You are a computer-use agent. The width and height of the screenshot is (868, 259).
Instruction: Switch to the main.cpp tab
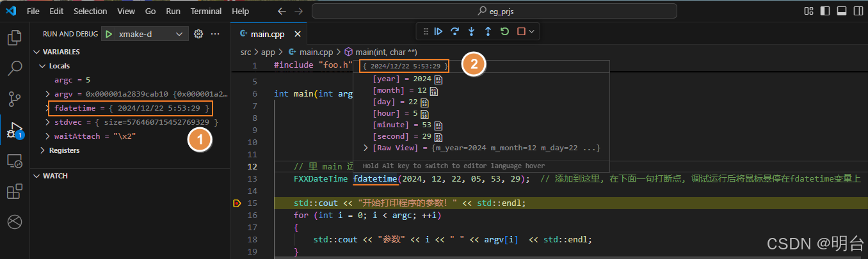[x=268, y=34]
